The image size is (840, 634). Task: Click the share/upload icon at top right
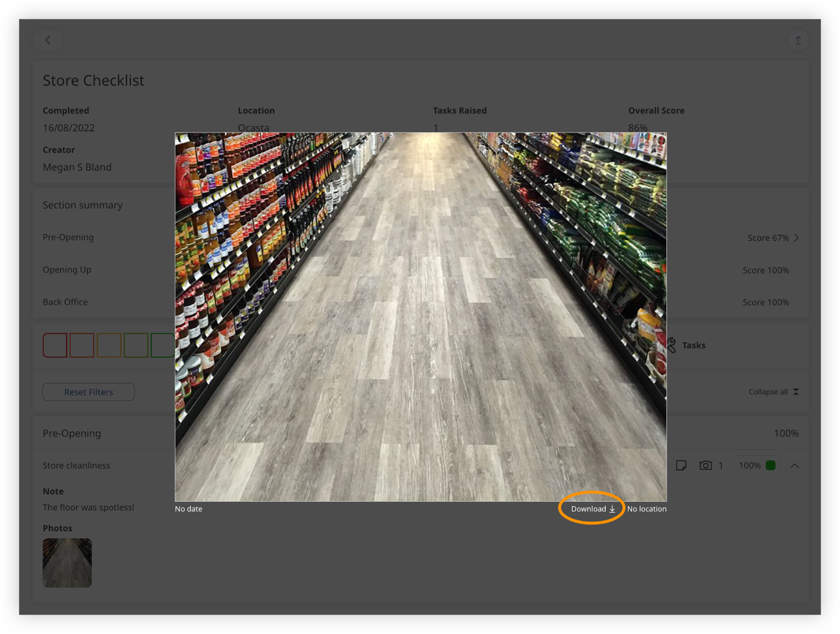(797, 40)
